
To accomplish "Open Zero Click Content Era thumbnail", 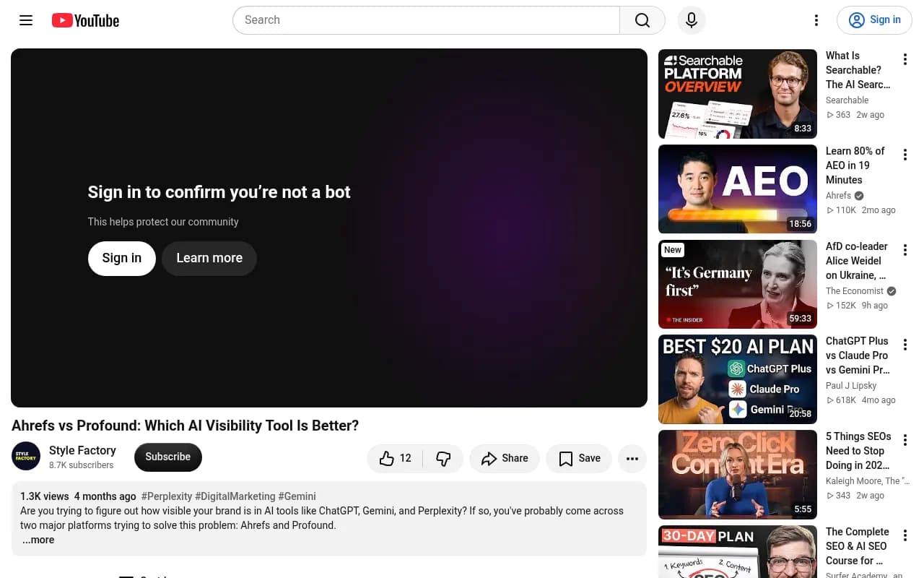I will [738, 475].
